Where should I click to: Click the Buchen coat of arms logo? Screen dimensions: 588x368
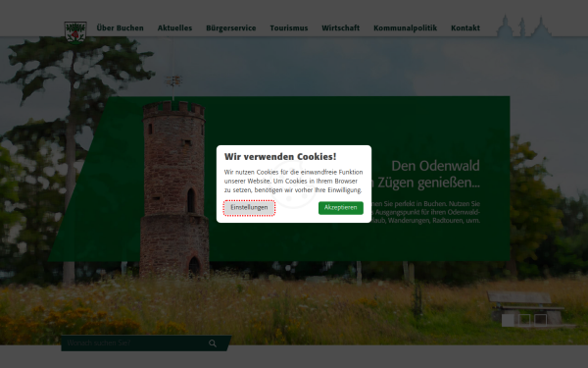[x=75, y=32]
